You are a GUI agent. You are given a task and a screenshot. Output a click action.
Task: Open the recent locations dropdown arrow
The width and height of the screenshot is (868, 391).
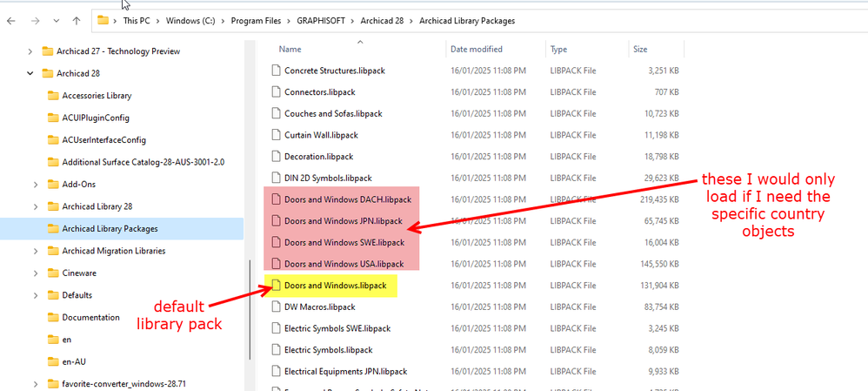[56, 21]
